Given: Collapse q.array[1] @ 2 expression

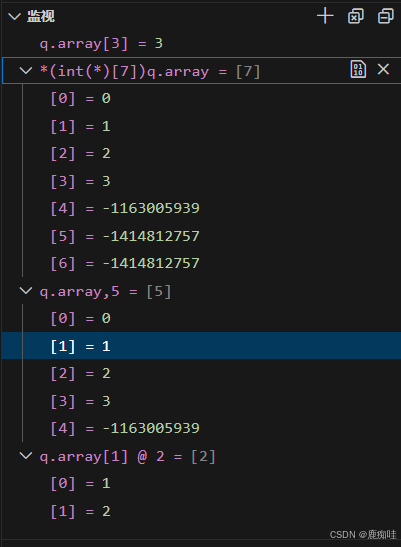Looking at the screenshot, I should (26, 456).
